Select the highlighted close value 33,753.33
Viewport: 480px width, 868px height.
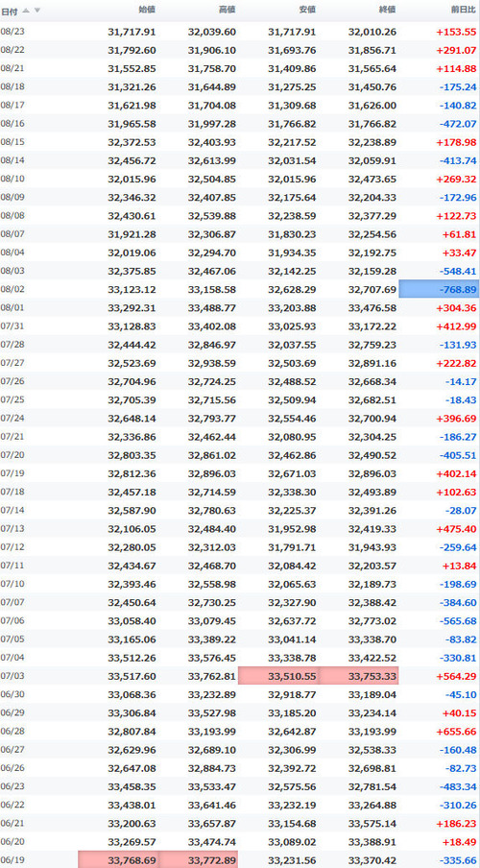tap(359, 676)
